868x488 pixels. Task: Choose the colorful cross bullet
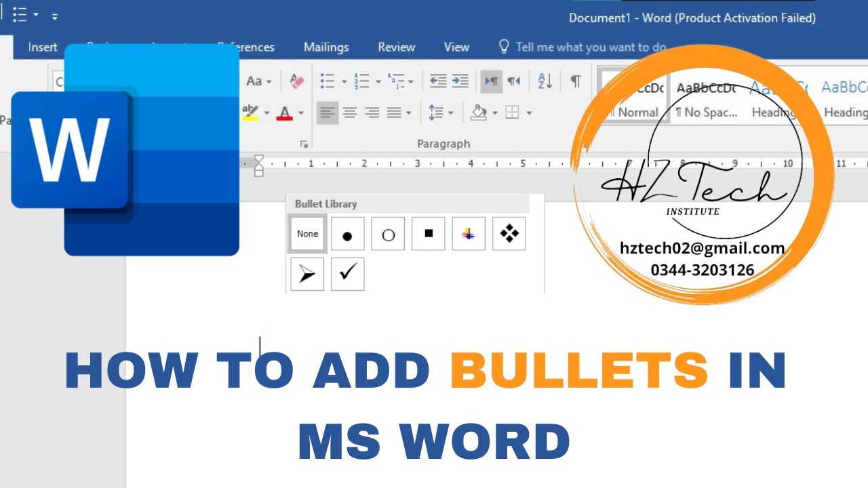click(x=469, y=234)
